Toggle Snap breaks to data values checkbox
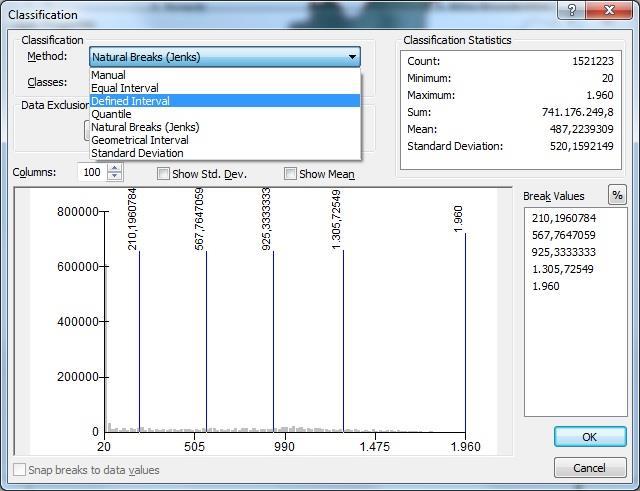Image resolution: width=640 pixels, height=491 pixels. (19, 470)
